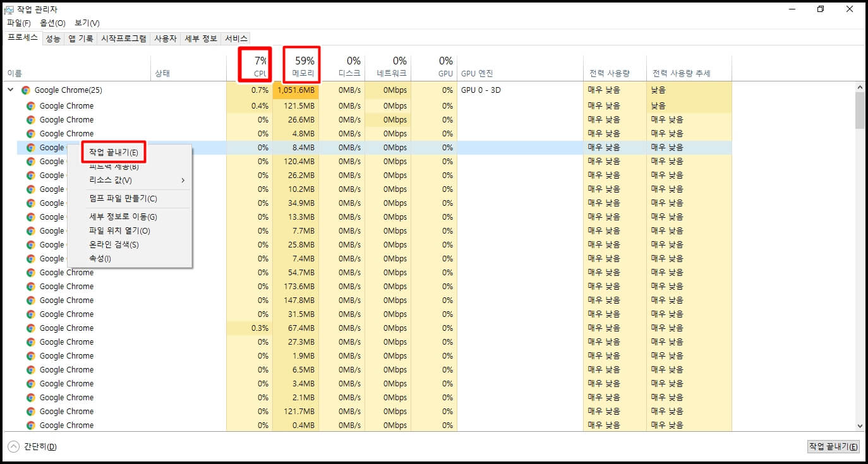The image size is (868, 464).
Task: Click Chrome icon in the 2.1MB row
Action: 31,398
